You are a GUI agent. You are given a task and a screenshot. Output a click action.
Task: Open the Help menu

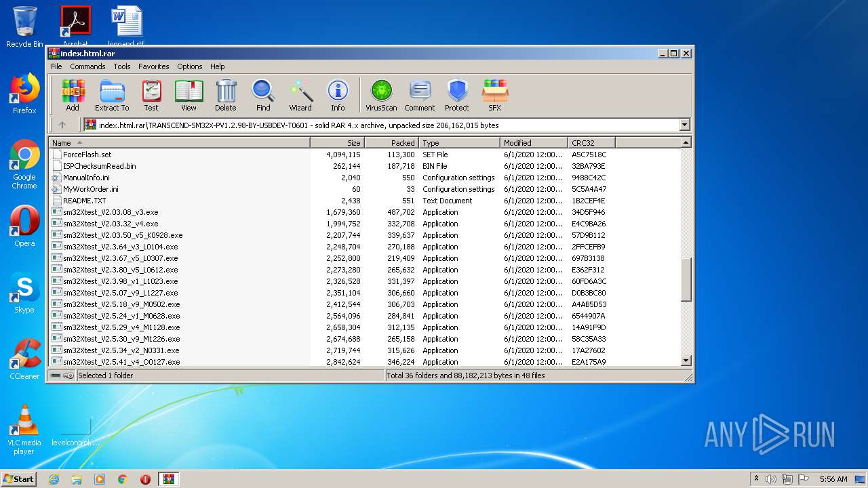[217, 66]
